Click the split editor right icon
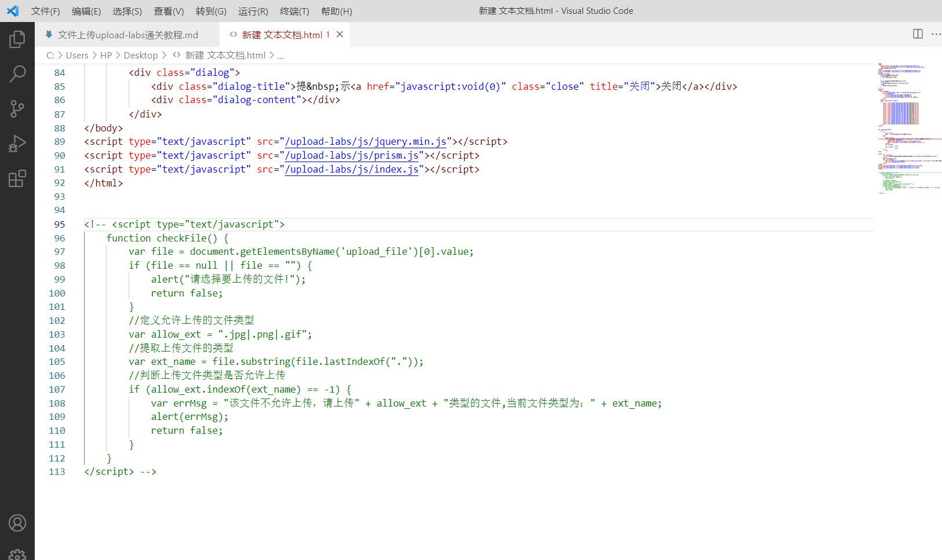The height and width of the screenshot is (560, 942). coord(918,34)
